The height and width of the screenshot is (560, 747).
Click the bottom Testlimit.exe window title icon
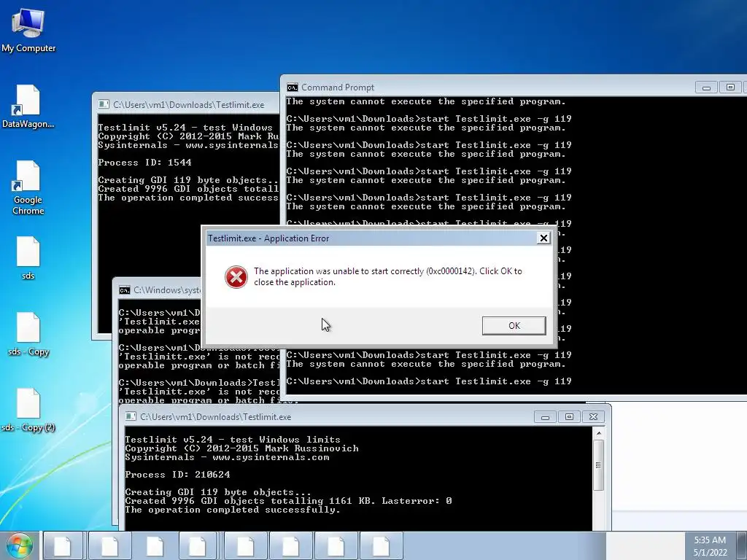(x=131, y=416)
